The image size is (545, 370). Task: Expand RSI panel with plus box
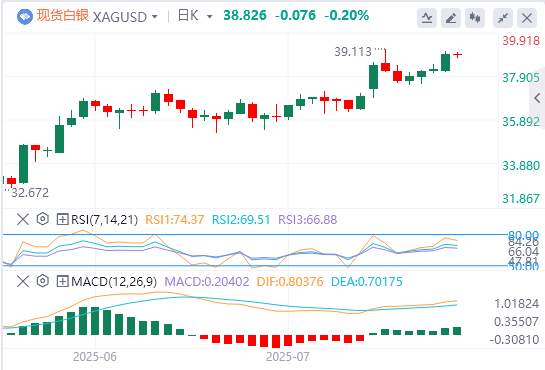click(63, 219)
